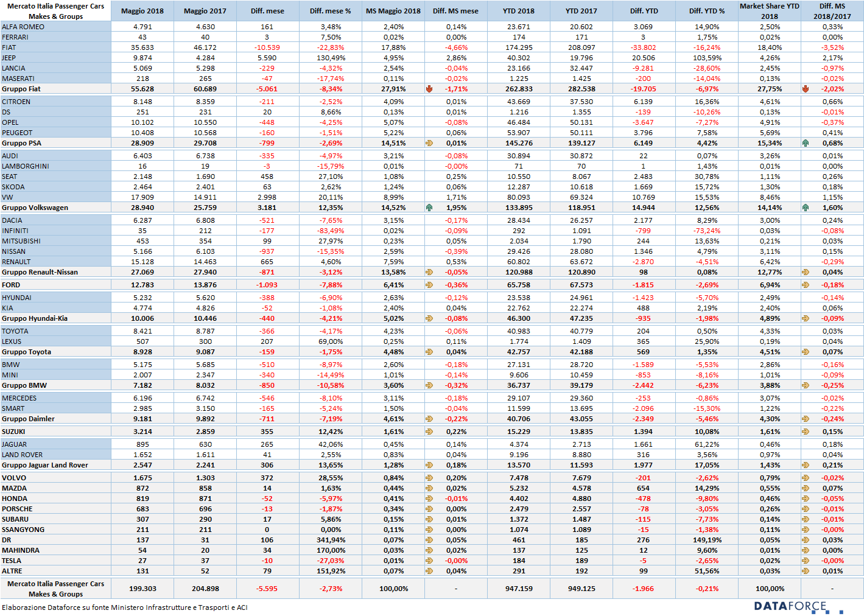Image resolution: width=864 pixels, height=616 pixels.
Task: Click the Gruppo Fiat row label
Action: click(x=21, y=89)
